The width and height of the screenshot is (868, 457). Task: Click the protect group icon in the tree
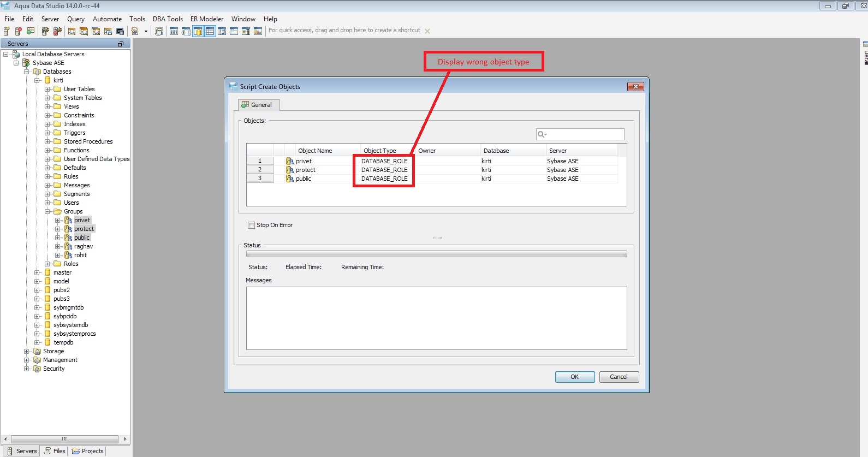[x=68, y=229]
